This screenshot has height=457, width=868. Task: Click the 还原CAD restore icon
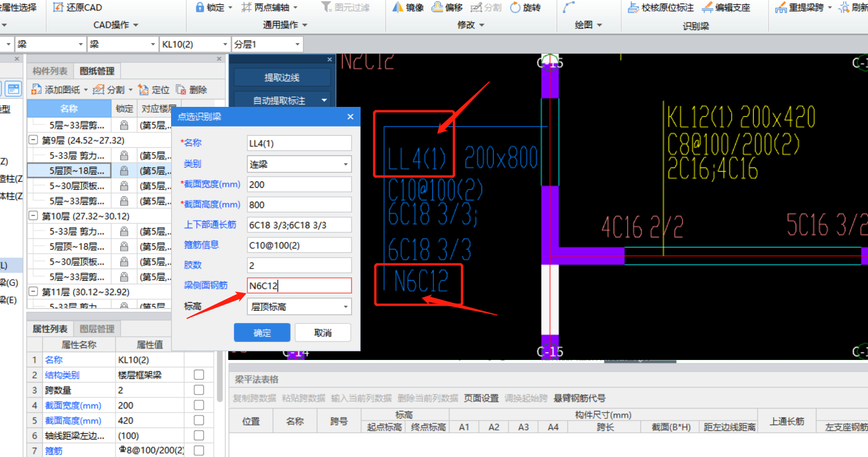pyautogui.click(x=58, y=8)
